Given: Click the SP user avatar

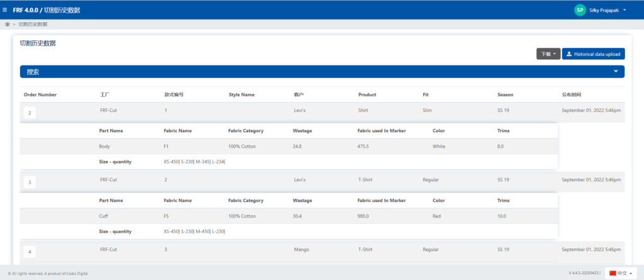Looking at the screenshot, I should (580, 10).
